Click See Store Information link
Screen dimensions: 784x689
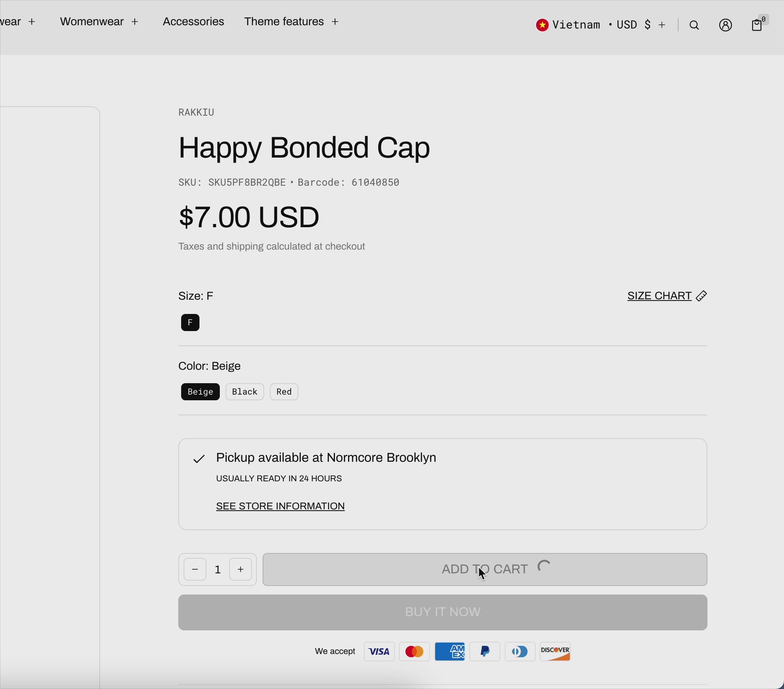coord(280,506)
